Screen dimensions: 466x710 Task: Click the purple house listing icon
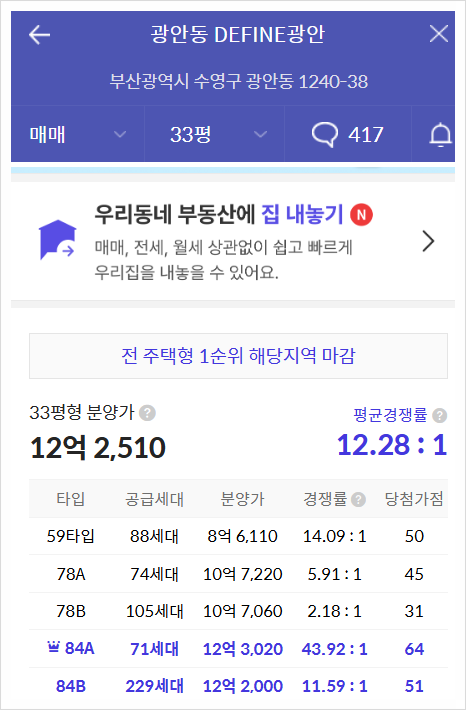(x=57, y=240)
